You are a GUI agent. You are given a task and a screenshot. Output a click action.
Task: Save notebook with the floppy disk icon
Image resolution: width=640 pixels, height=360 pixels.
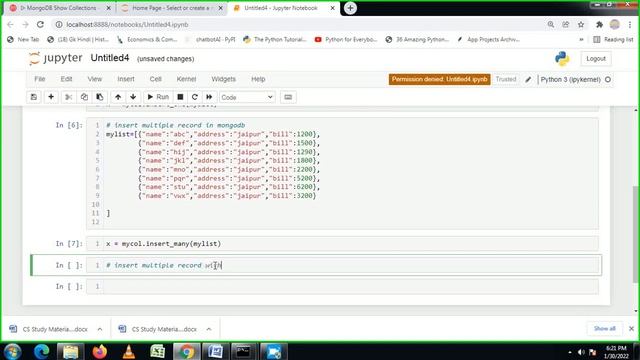coord(34,97)
